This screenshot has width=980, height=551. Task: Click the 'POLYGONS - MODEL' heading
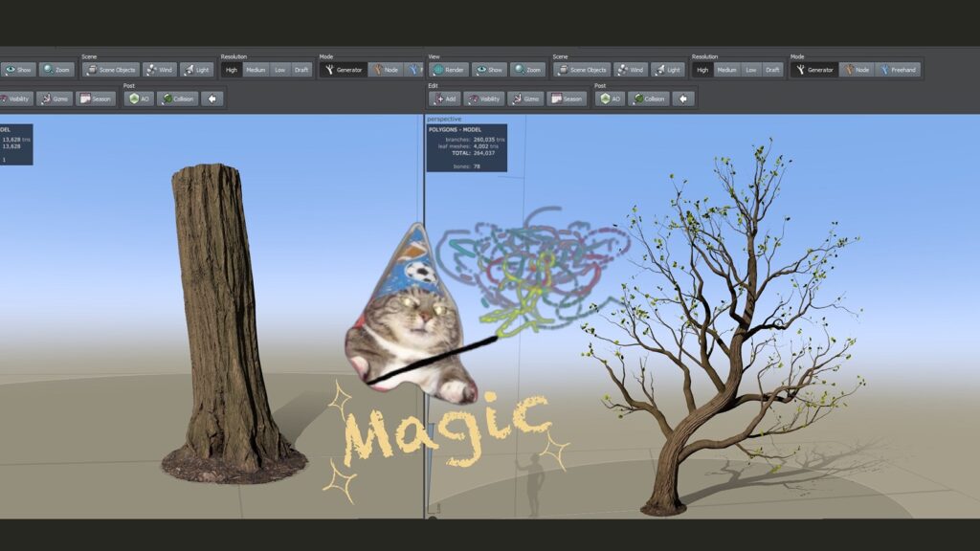[x=455, y=129]
